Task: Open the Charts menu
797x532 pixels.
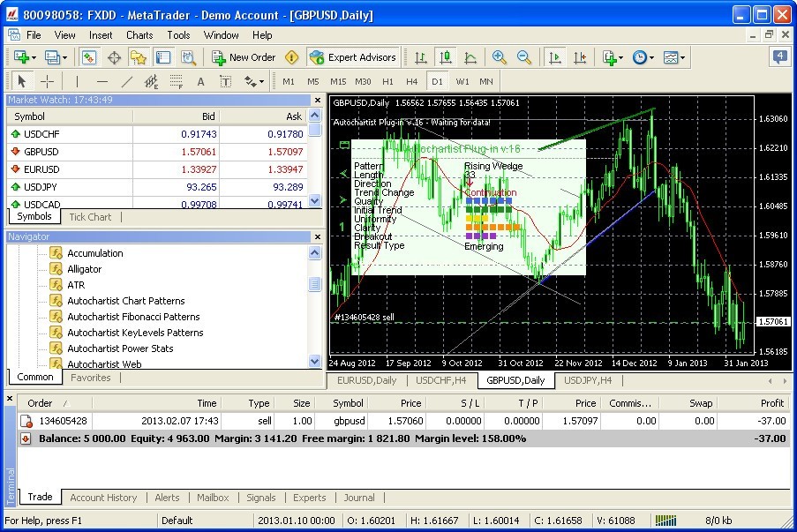Action: [139, 35]
